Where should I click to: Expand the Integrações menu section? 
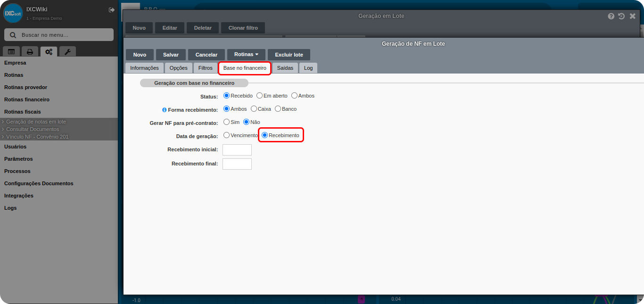tap(19, 196)
